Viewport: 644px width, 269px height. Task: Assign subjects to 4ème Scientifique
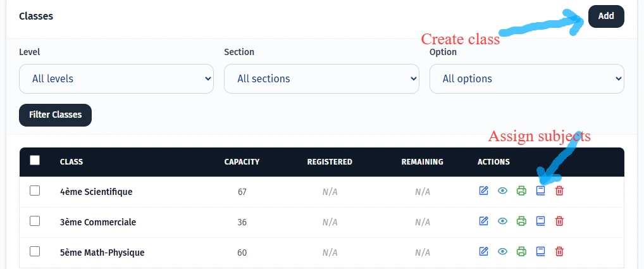pos(540,191)
